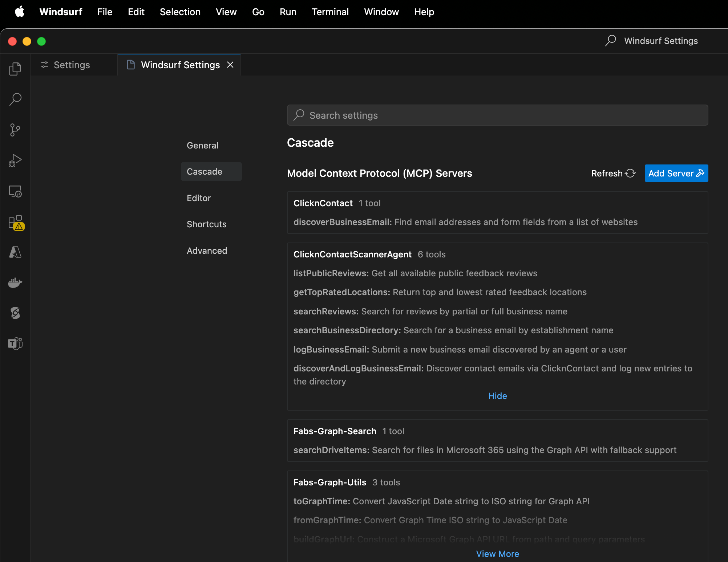
Task: Click the fromGraphTime tool entry
Action: click(430, 520)
